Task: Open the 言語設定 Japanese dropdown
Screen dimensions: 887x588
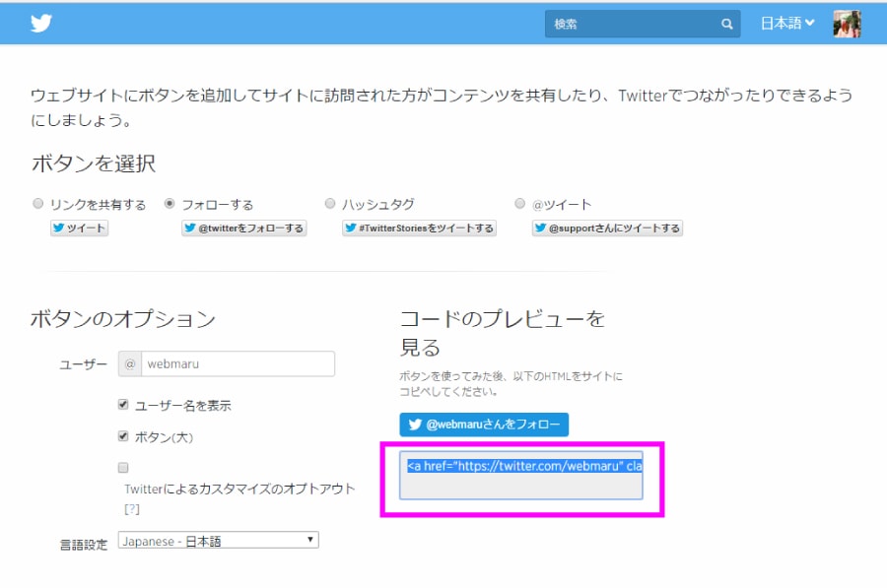Action: [219, 541]
